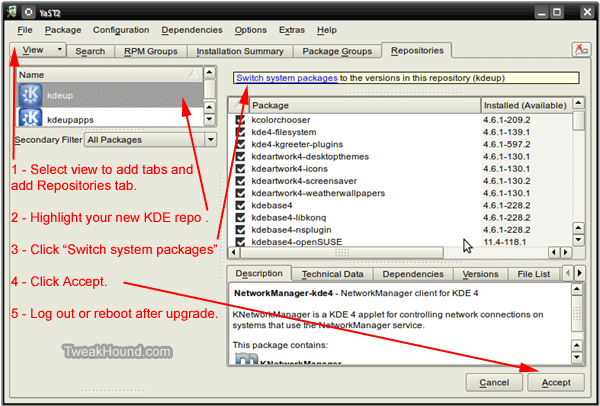Open the Description details tab

[259, 273]
